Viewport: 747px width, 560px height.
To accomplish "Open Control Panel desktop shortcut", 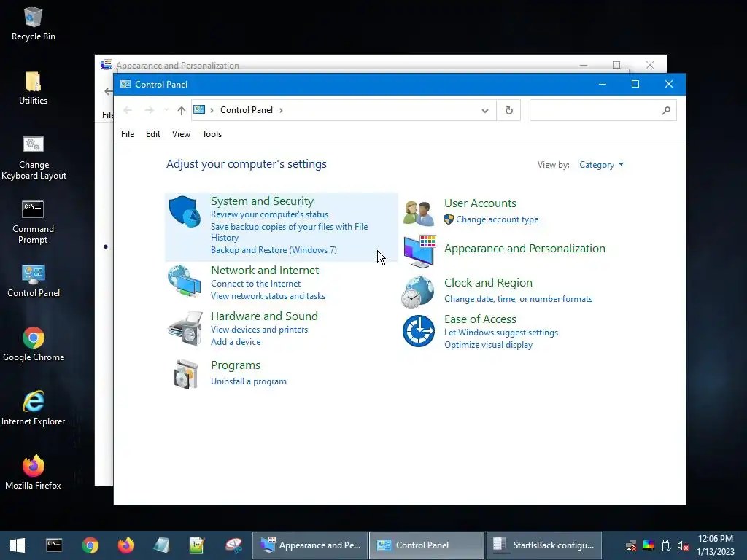I will [34, 281].
